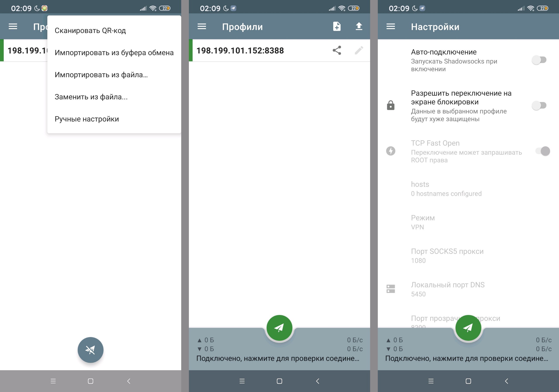Open the hosts setting
Screen dimensions: 559x392
tap(468, 189)
